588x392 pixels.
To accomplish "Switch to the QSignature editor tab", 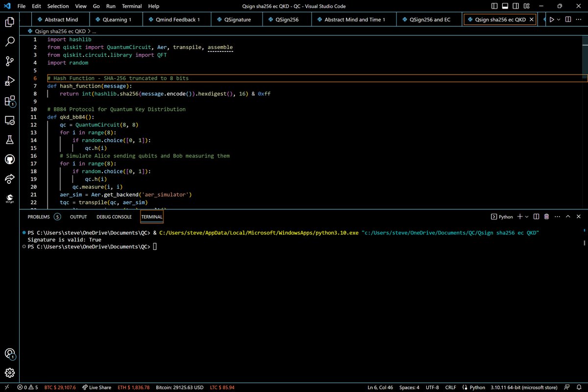I will (x=237, y=20).
